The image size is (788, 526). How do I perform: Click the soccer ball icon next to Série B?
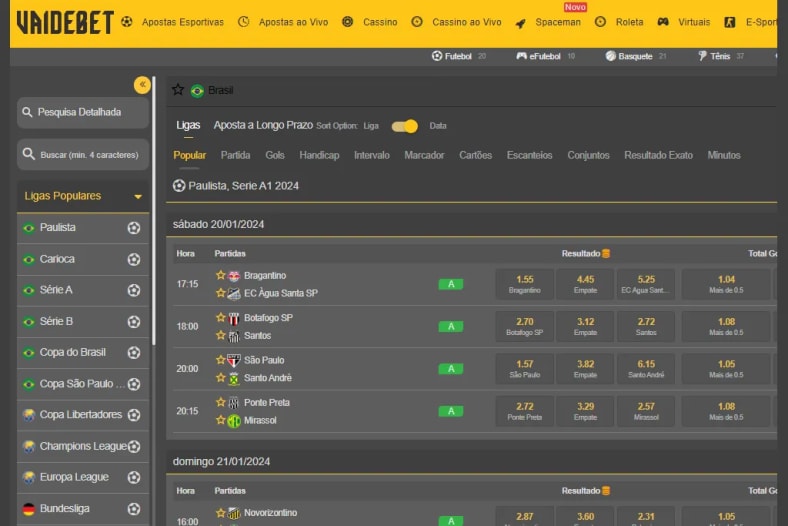134,322
